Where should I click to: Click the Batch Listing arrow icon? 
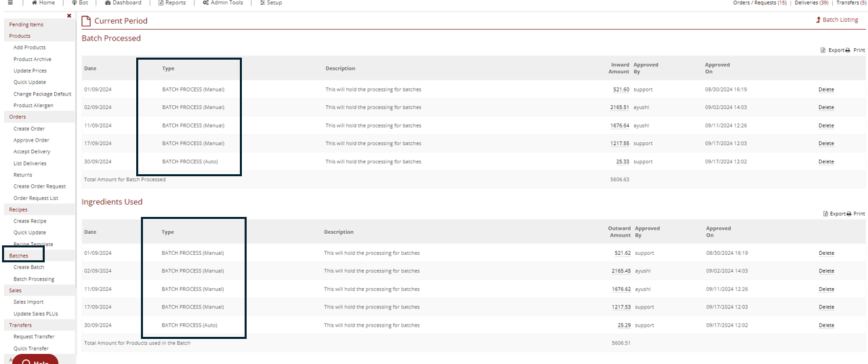(819, 20)
